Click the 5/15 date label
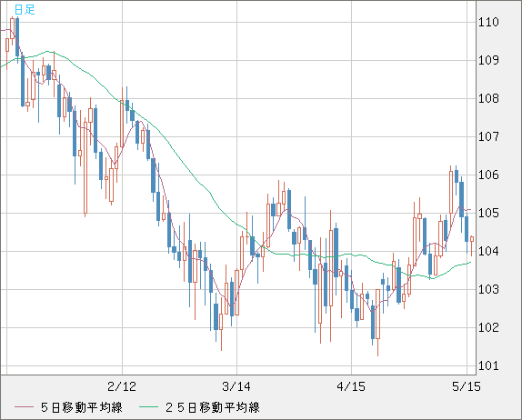The height and width of the screenshot is (420, 522). click(x=467, y=386)
